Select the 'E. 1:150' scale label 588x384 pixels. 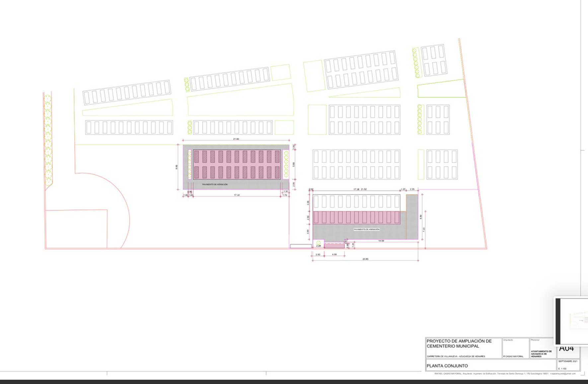click(x=562, y=368)
